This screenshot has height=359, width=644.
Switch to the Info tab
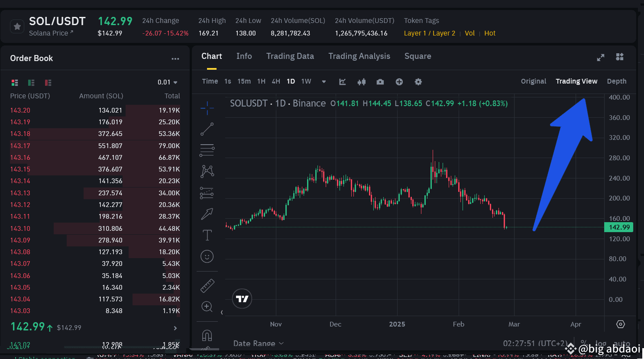(x=244, y=56)
